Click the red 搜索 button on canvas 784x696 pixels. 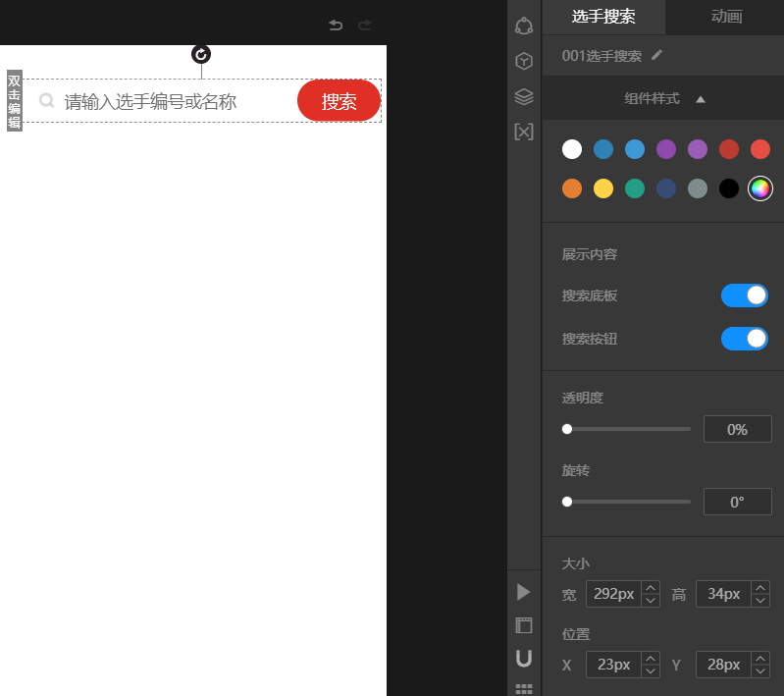click(x=339, y=100)
